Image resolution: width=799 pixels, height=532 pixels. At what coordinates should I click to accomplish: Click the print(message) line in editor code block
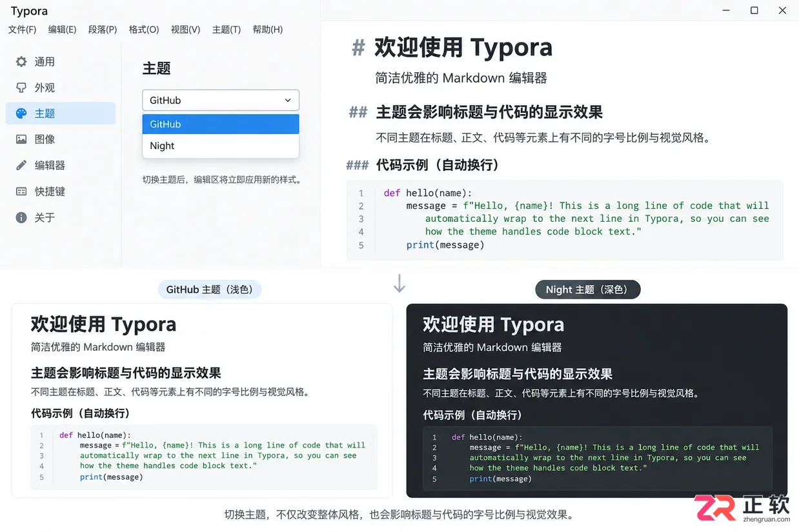tap(445, 245)
